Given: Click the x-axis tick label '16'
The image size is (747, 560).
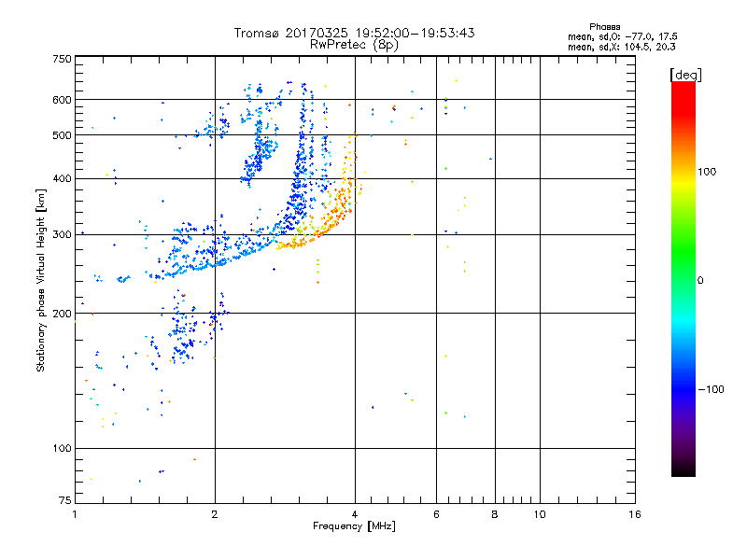Looking at the screenshot, I should click(635, 514).
